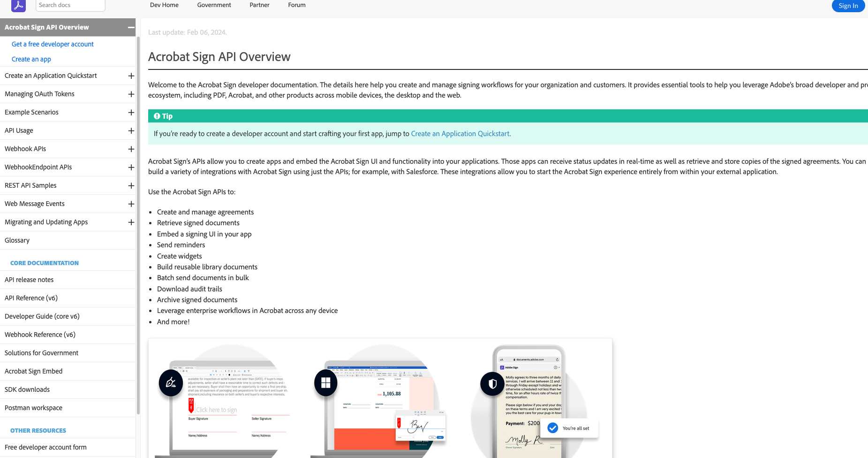Image resolution: width=868 pixels, height=458 pixels.
Task: Expand Web Message Events plus icon
Action: pyautogui.click(x=131, y=204)
